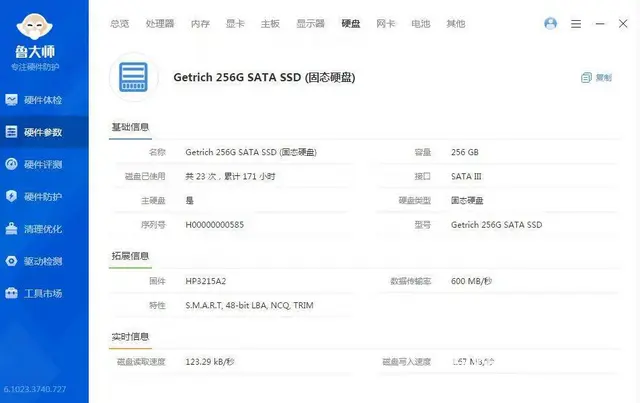The image size is (640, 403).
Task: Switch to the 其他 tab
Action: (x=456, y=24)
